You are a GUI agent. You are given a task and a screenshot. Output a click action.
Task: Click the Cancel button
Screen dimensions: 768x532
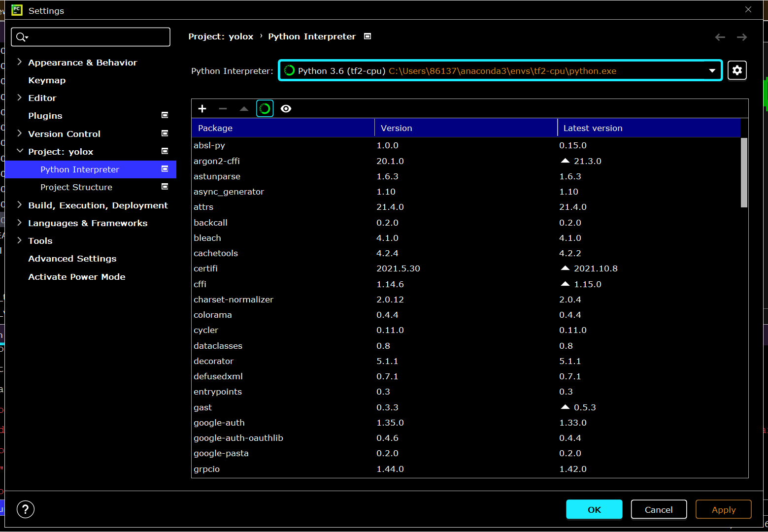point(659,509)
